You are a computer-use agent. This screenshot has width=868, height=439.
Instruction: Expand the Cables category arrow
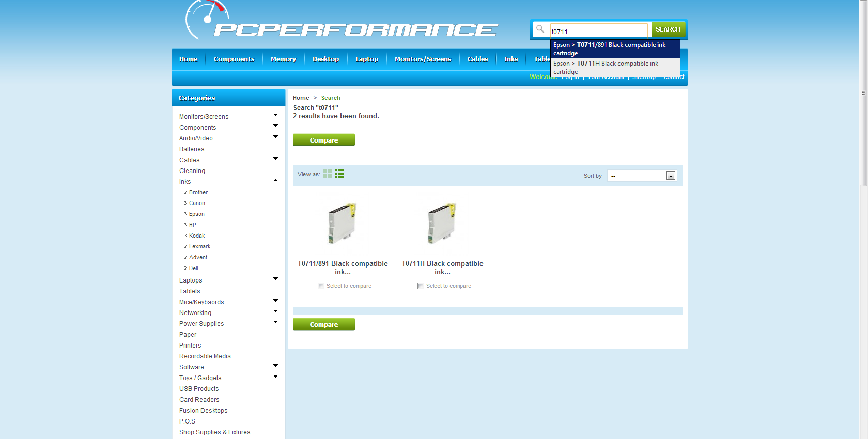coord(275,159)
